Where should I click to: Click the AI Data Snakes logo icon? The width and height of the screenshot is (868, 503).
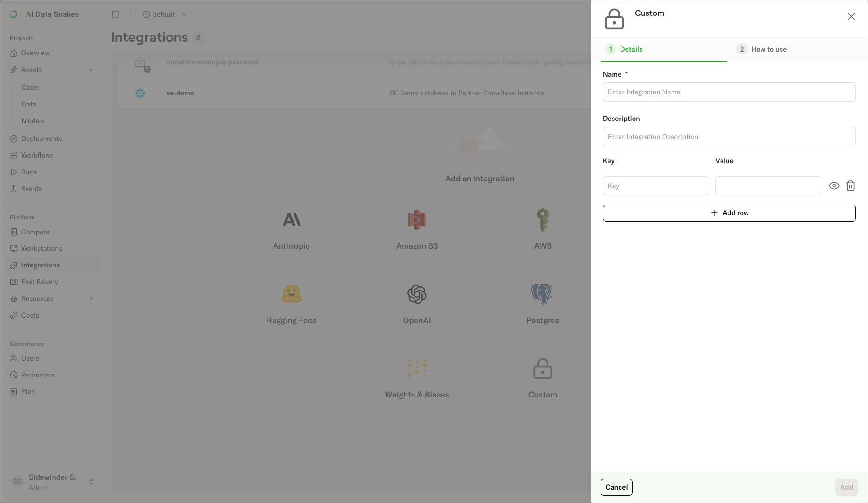pos(13,14)
